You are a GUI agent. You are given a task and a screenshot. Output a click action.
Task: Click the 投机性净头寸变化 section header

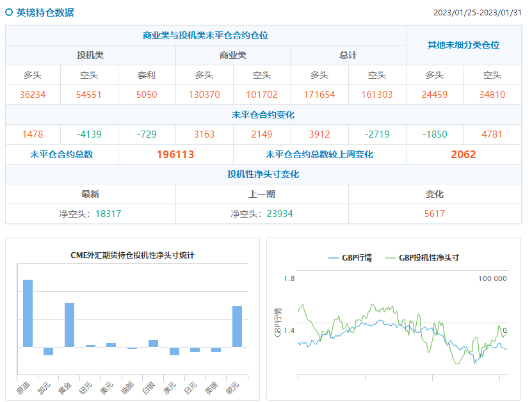click(263, 174)
